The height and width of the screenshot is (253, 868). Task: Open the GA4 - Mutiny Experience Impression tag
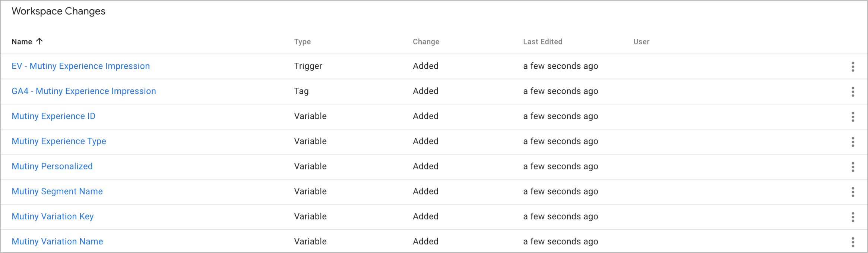click(x=84, y=91)
